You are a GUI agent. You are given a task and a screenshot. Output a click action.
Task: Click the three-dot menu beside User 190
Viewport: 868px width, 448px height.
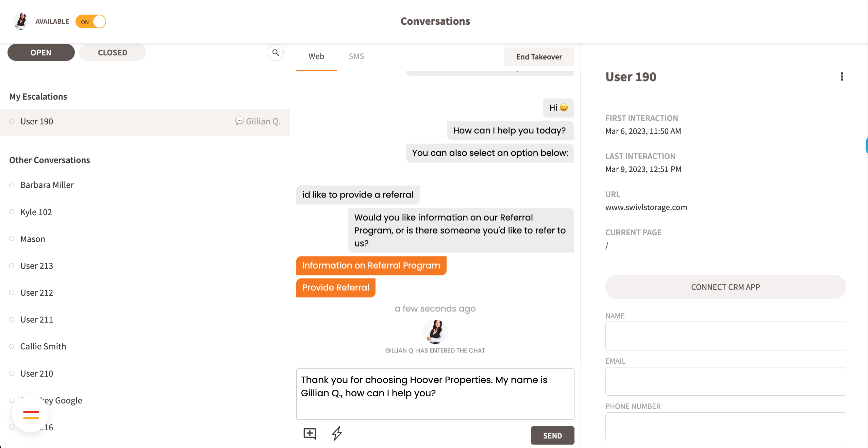(x=842, y=77)
